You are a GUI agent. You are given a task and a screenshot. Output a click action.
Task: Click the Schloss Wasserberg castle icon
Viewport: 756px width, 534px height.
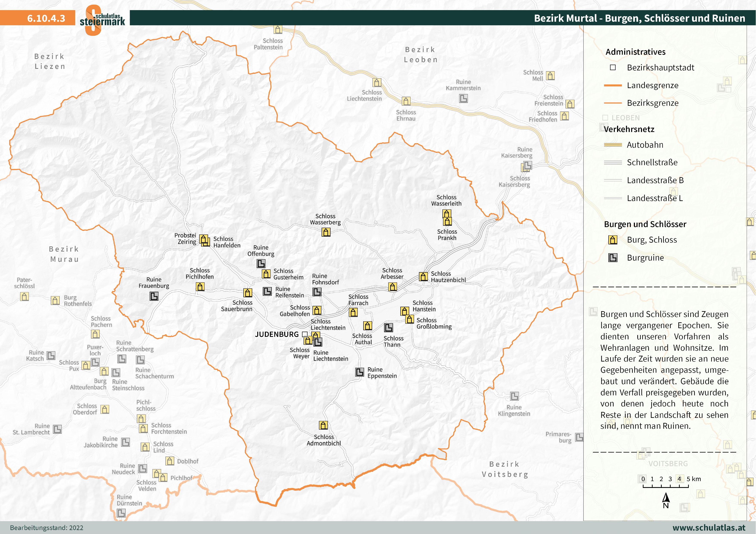pos(326,232)
